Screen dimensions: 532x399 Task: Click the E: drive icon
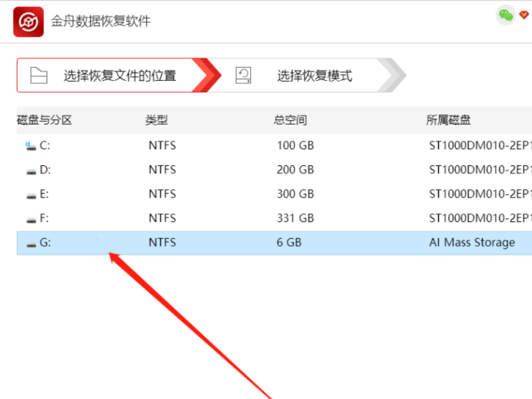click(x=31, y=196)
